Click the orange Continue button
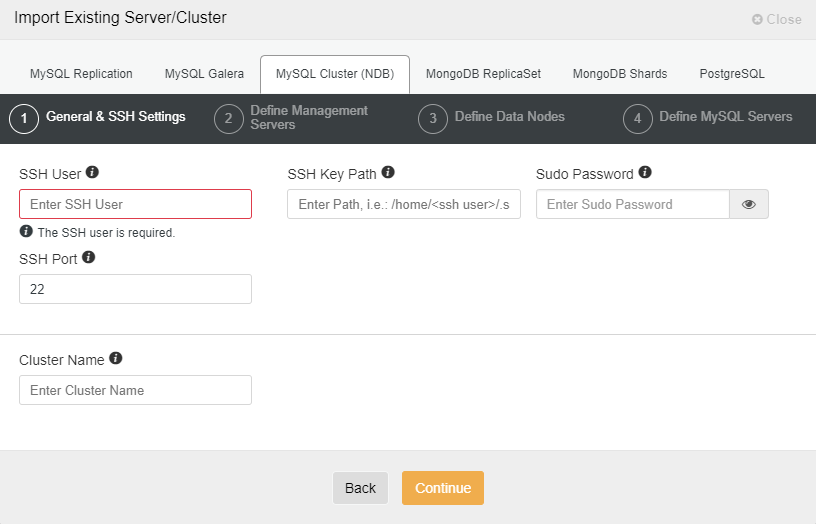 click(x=443, y=488)
